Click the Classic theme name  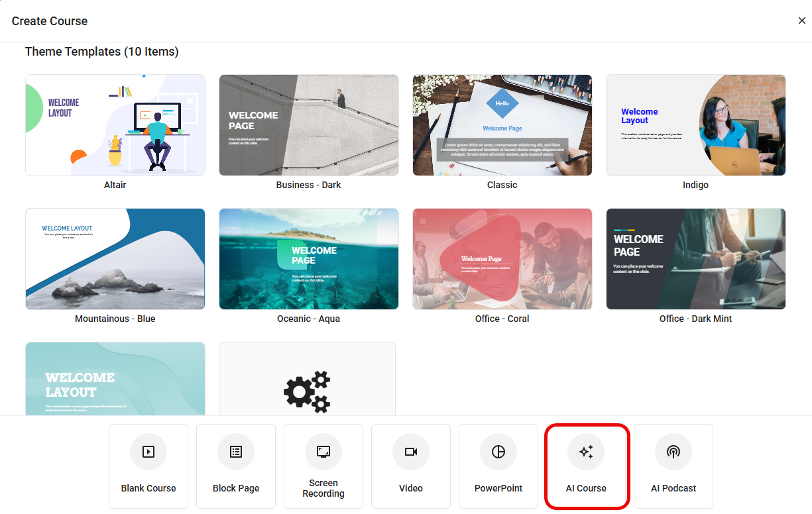click(x=502, y=185)
